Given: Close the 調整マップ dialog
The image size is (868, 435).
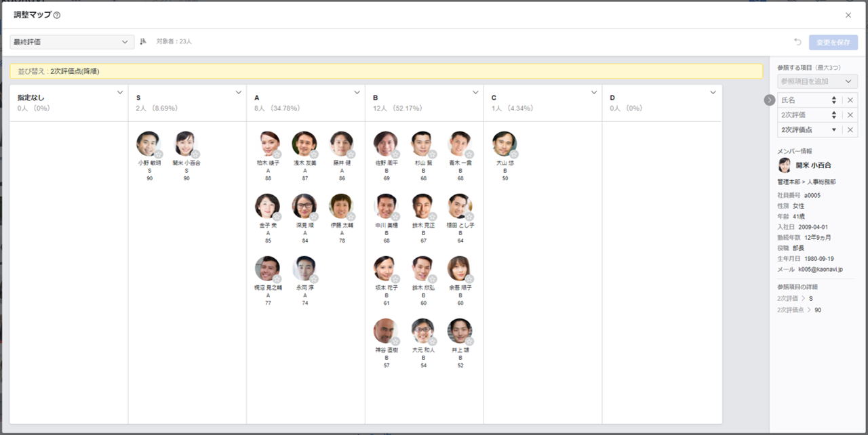Looking at the screenshot, I should coord(848,15).
